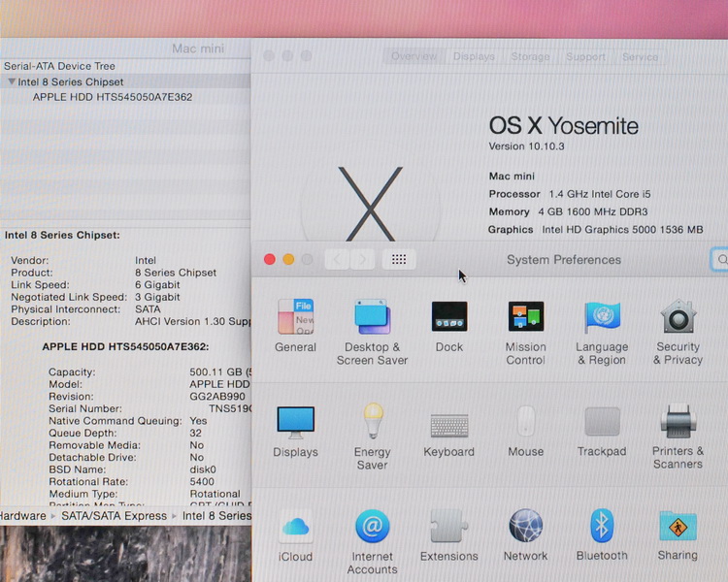The height and width of the screenshot is (582, 728).
Task: Open Mission Control preferences
Action: tap(525, 332)
